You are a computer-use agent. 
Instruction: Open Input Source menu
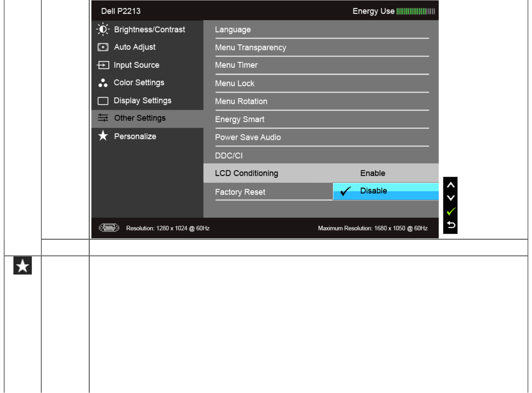147,65
